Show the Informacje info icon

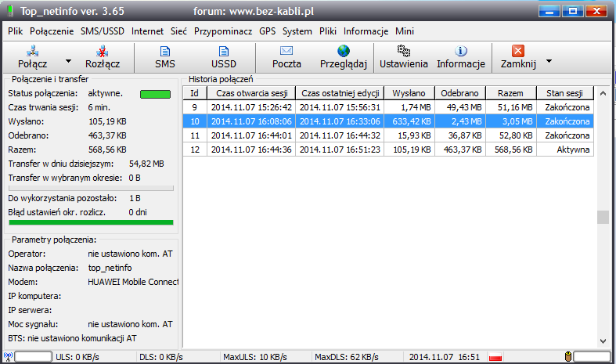[461, 51]
